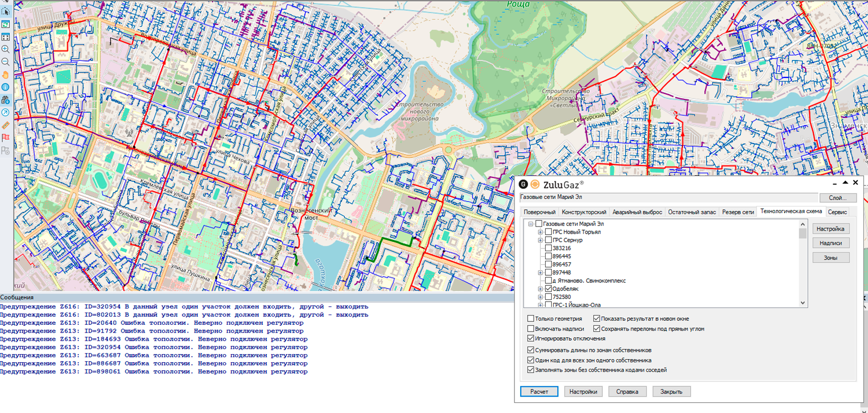Click the green refresh map icon
This screenshot has width=868, height=413.
(6, 25)
